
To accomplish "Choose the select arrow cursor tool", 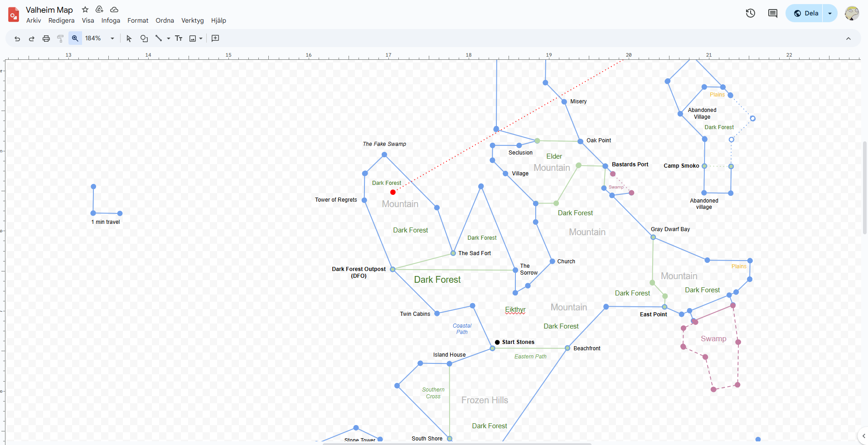I will pos(129,39).
